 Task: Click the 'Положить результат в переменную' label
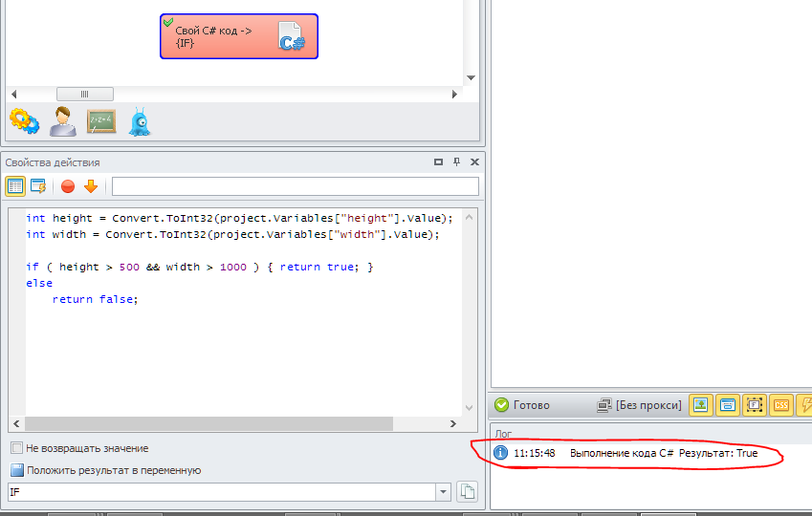pos(114,470)
